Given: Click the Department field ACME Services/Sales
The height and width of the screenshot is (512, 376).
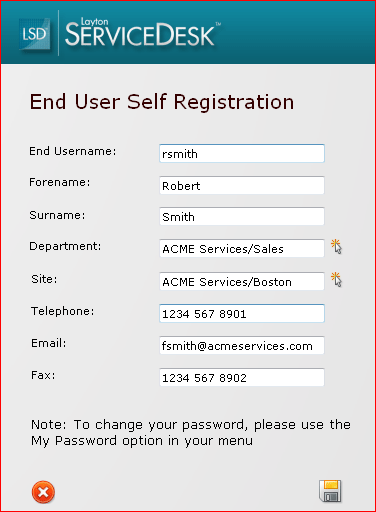Looking at the screenshot, I should point(242,248).
